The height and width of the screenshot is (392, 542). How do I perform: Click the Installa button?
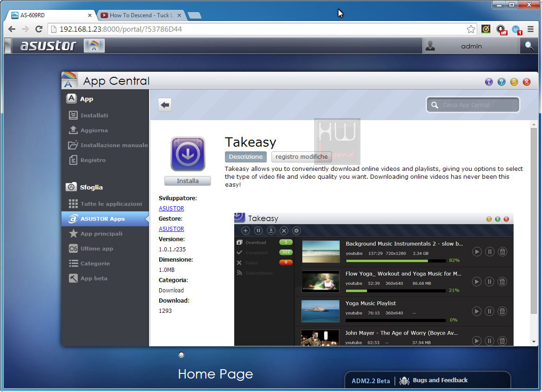coord(188,181)
